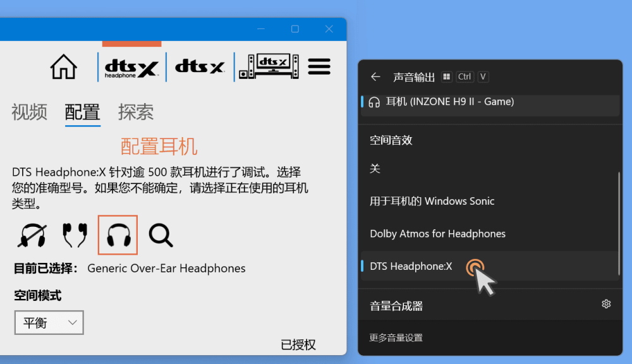632x364 pixels.
Task: Click the 音量合成器 label
Action: pos(396,306)
